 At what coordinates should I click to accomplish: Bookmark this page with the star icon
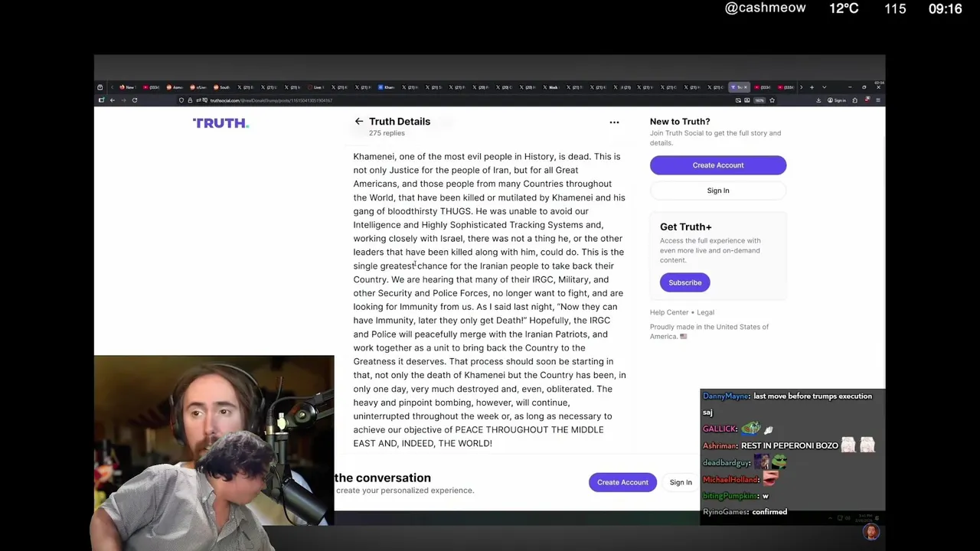(x=772, y=100)
